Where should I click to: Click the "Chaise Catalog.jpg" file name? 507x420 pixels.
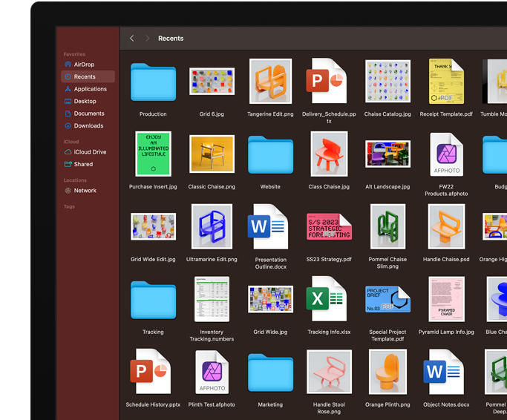pyautogui.click(x=387, y=114)
